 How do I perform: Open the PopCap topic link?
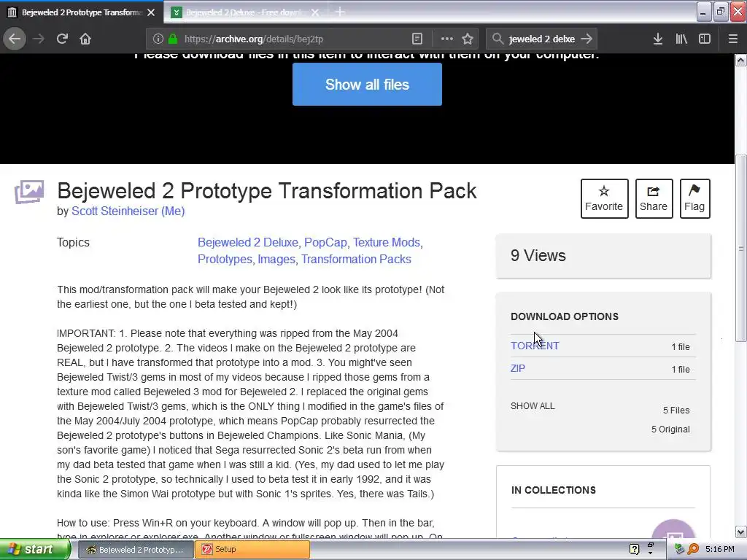(x=325, y=242)
